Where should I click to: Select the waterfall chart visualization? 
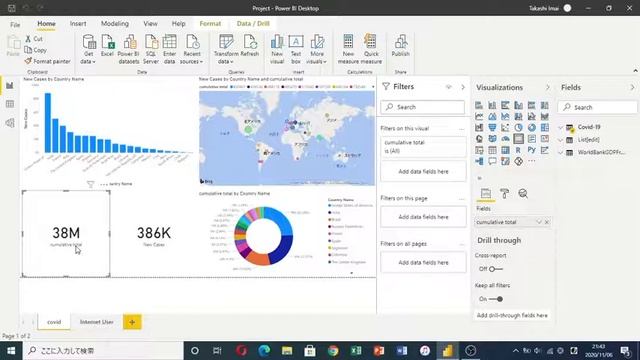479,127
